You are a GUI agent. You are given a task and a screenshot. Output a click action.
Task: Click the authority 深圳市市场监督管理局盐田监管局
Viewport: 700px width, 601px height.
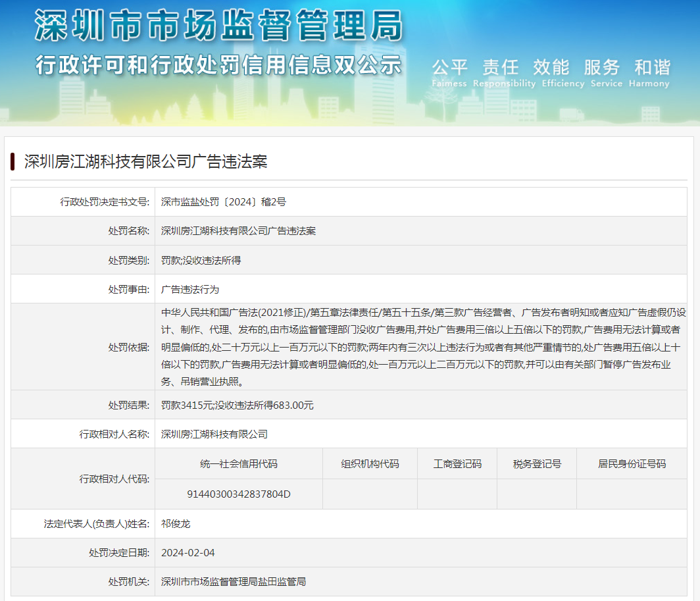234,582
